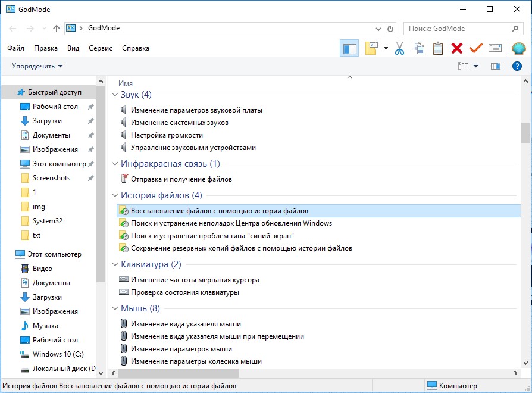
Task: Select Управление звуковыми устройствами
Action: click(193, 148)
